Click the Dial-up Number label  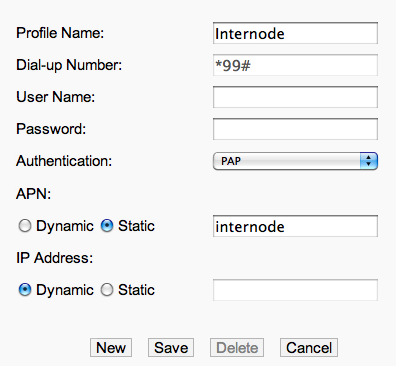click(69, 65)
